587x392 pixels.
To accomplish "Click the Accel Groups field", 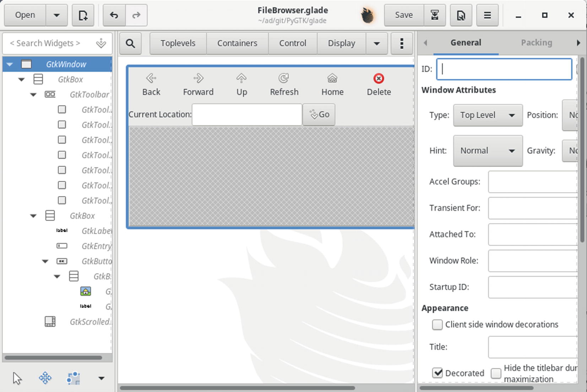I will coord(533,182).
